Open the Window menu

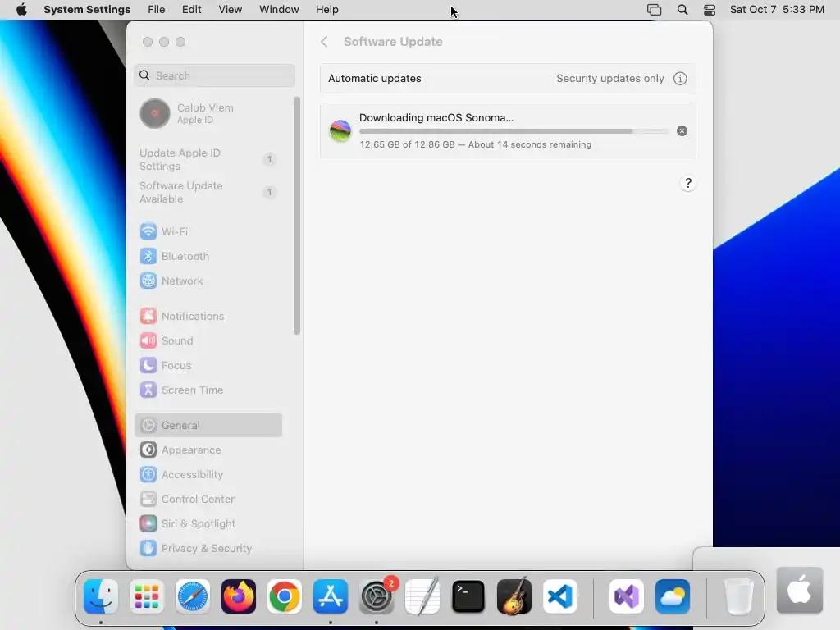pos(279,10)
